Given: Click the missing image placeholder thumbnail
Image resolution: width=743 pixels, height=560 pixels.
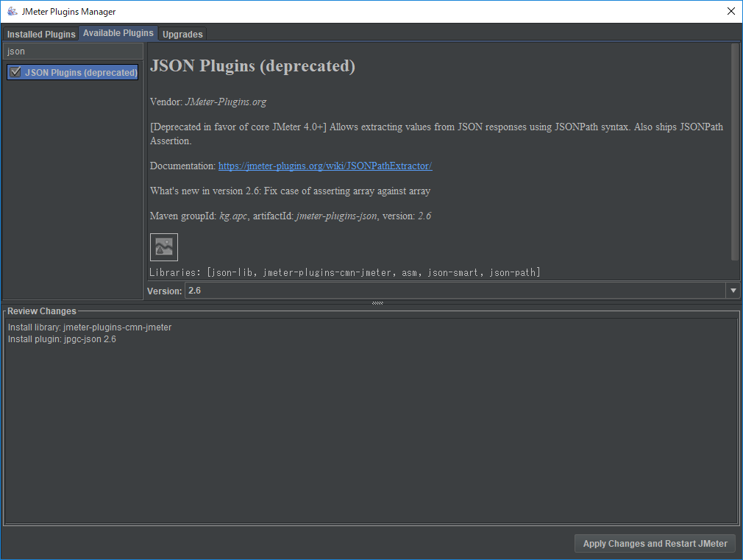Looking at the screenshot, I should tap(163, 247).
